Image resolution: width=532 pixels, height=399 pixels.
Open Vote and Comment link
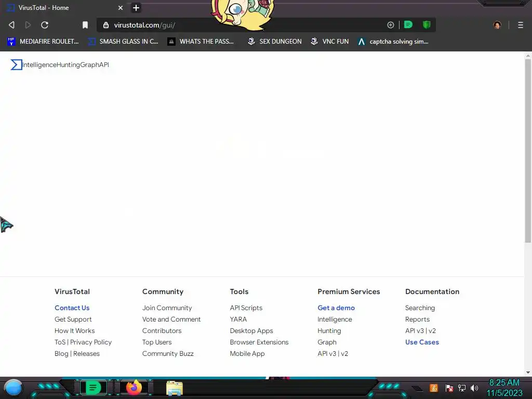(x=171, y=320)
